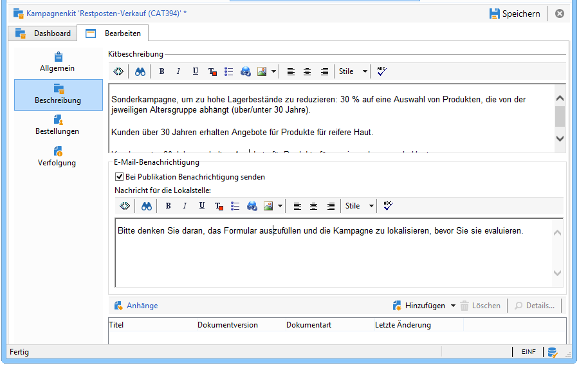This screenshot has height=370, width=588.
Task: Click up arrow in Kitbeschreibung scrollbar
Action: tap(560, 98)
